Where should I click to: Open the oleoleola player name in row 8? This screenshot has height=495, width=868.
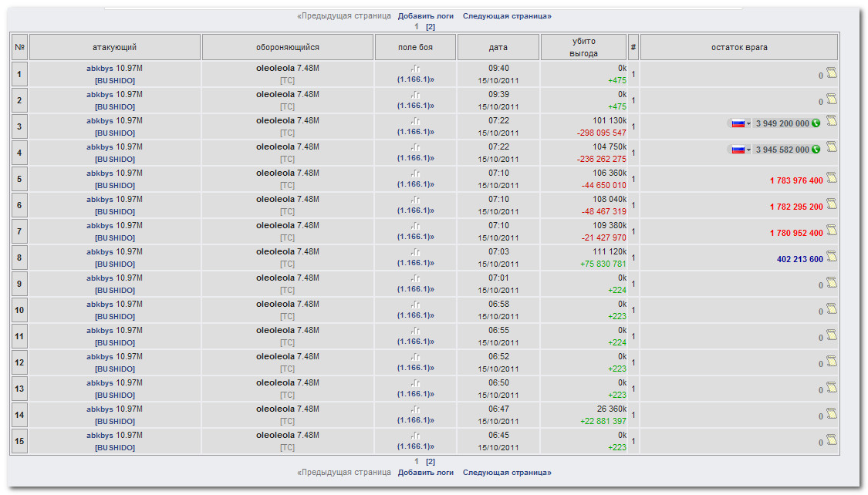point(275,251)
